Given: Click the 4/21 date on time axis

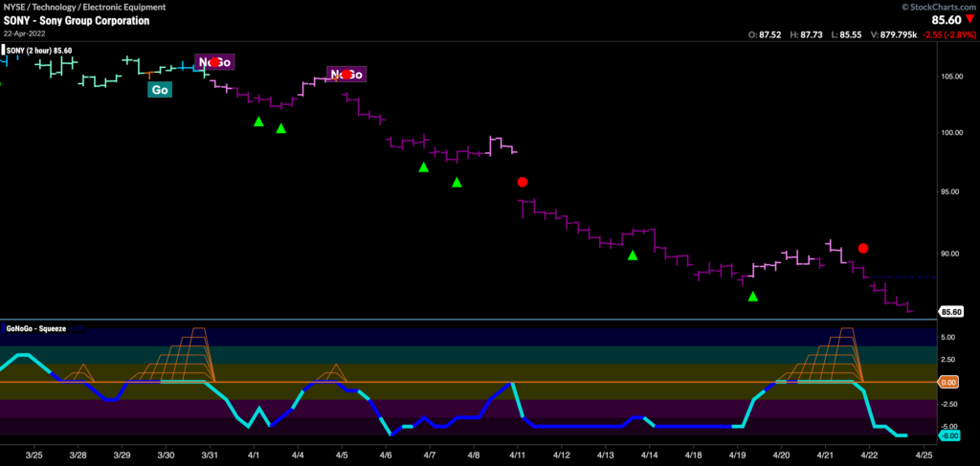Looking at the screenshot, I should click(x=826, y=455).
